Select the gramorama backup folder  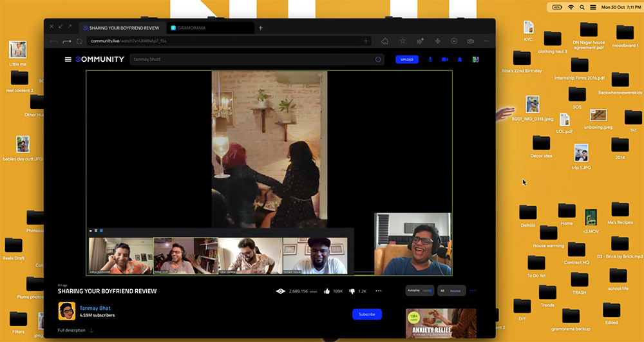coord(571,319)
